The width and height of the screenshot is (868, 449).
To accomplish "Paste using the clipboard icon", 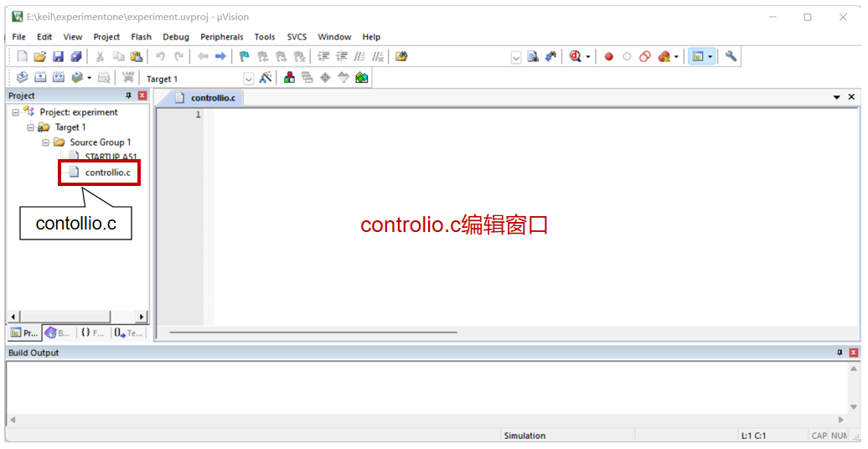I will pyautogui.click(x=137, y=56).
